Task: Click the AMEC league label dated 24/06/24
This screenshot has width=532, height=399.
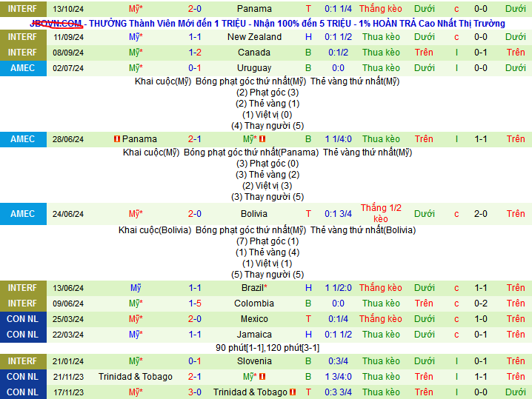Action: pyautogui.click(x=22, y=214)
